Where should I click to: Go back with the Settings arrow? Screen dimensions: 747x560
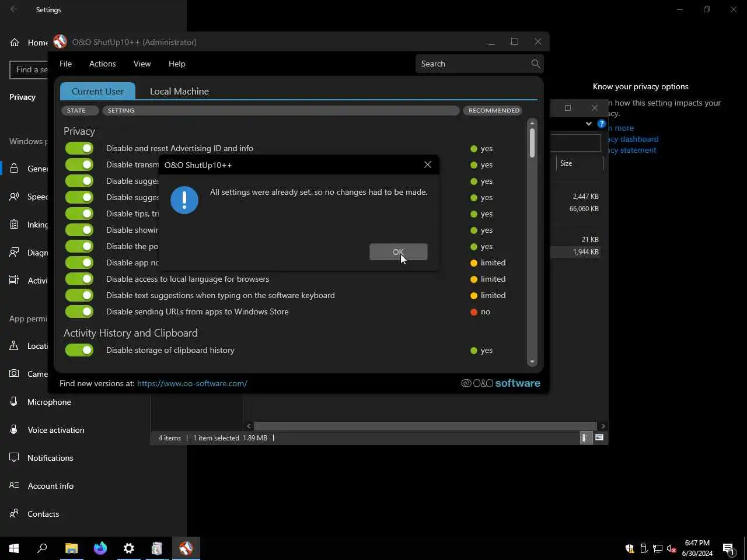14,9
